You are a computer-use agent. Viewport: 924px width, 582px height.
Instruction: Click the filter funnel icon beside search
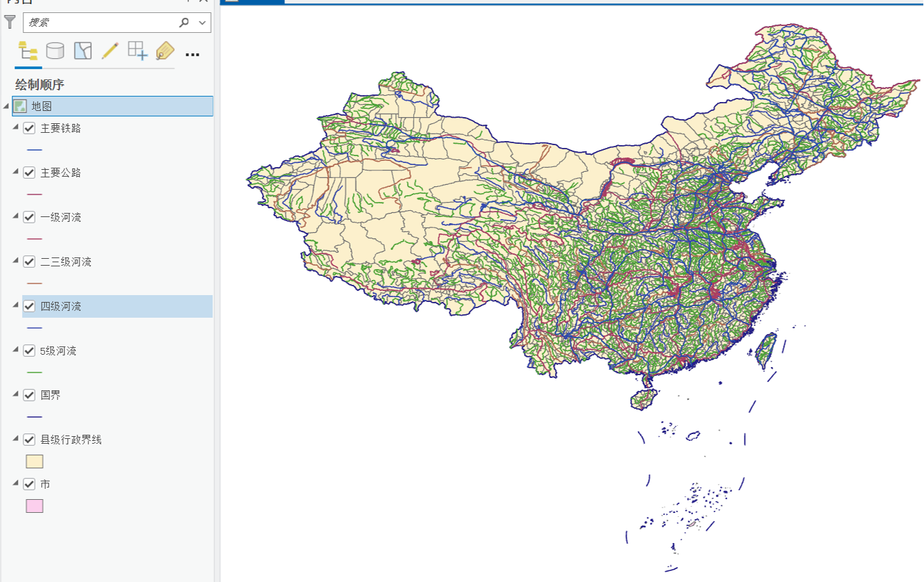click(x=10, y=22)
